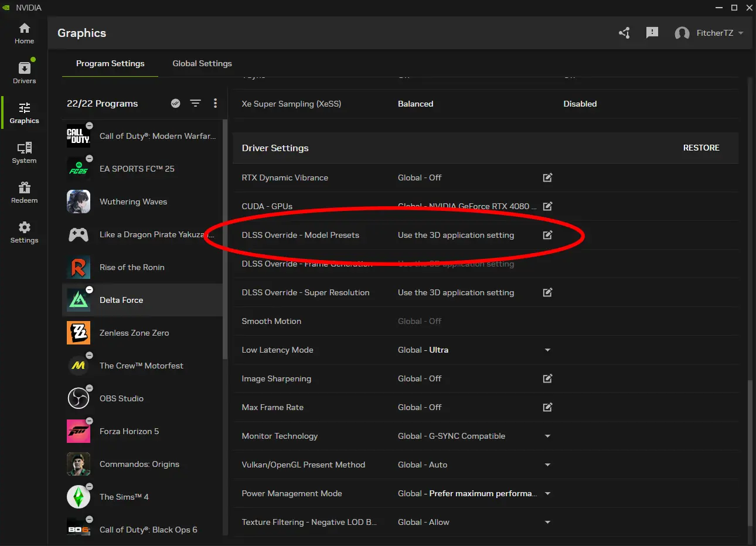Viewport: 756px width, 546px height.
Task: Open the Monitor Technology dropdown
Action: [547, 436]
